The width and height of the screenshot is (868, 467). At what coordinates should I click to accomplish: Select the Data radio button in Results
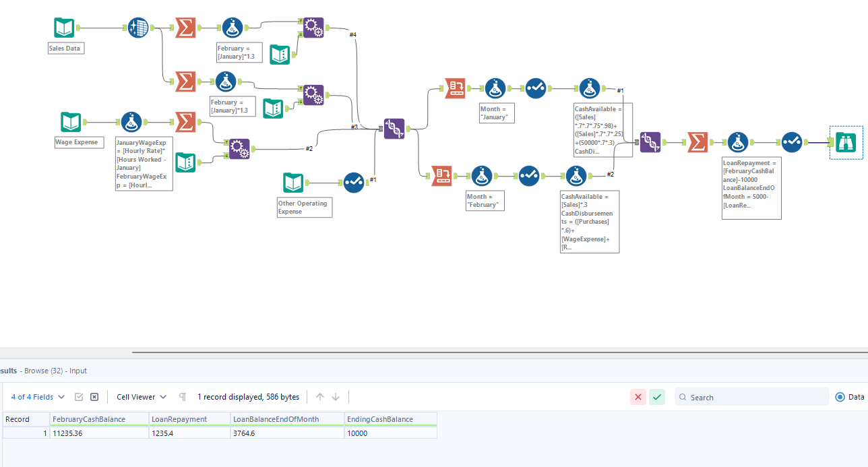click(840, 397)
